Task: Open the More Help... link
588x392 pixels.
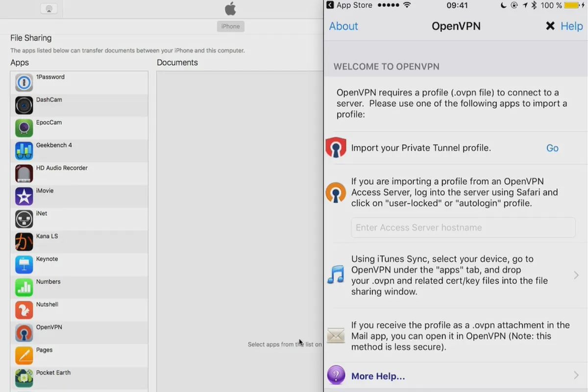Action: [378, 376]
